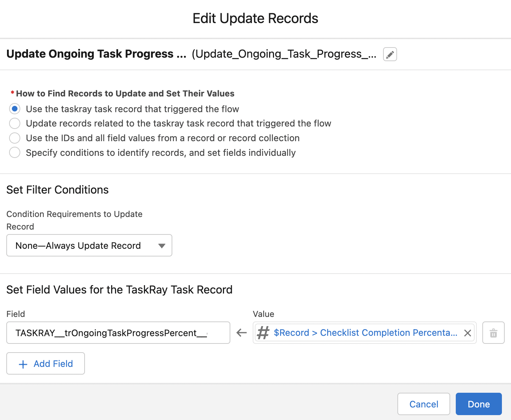The width and height of the screenshot is (511, 420).
Task: Click the 'Edit Update Records' dialog header
Action: click(x=255, y=18)
